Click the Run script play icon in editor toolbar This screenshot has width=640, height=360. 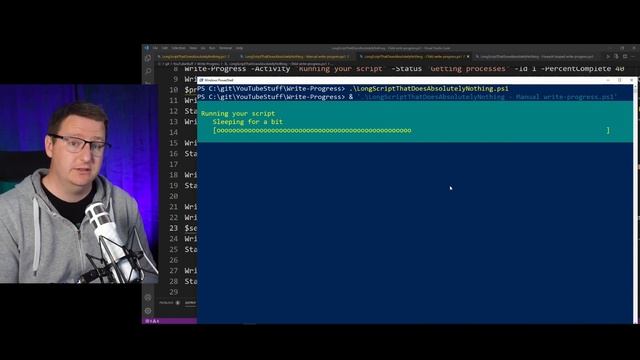pyautogui.click(x=608, y=57)
